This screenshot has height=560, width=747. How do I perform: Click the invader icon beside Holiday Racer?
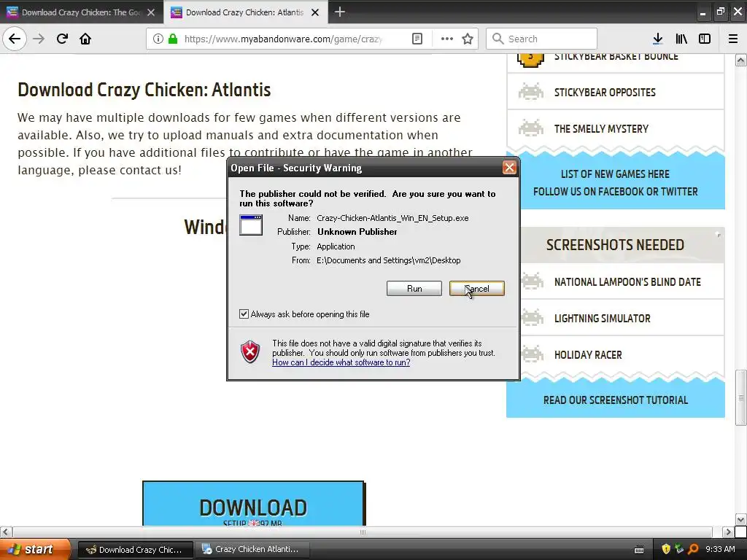click(532, 354)
